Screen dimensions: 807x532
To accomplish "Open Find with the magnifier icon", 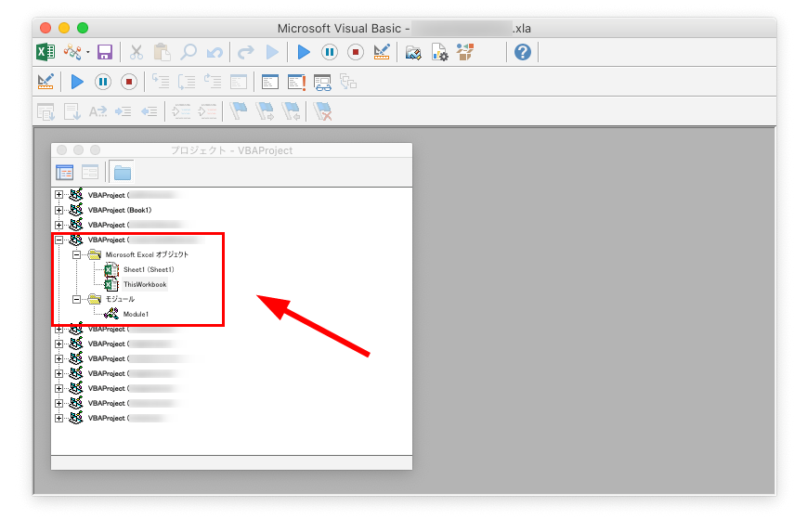I will [189, 52].
